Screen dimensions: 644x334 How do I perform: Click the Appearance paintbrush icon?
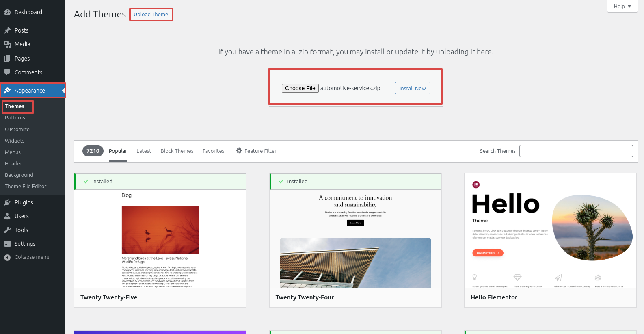click(7, 91)
